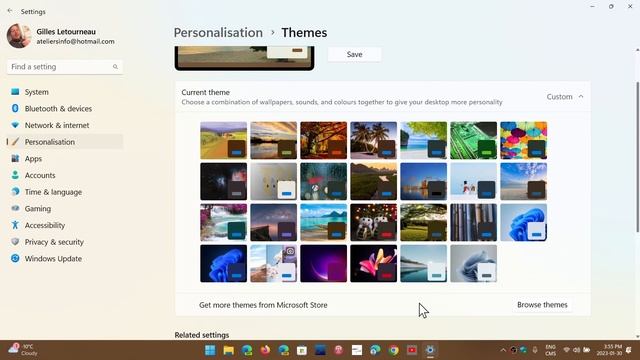The height and width of the screenshot is (360, 640).
Task: Choose the tropical beach with leaves theme
Action: click(423, 140)
